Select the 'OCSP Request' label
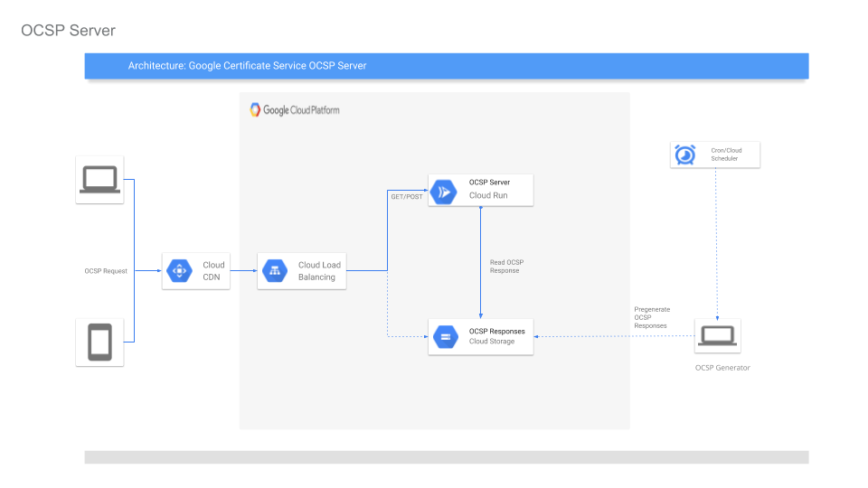The image size is (868, 488). click(x=106, y=271)
